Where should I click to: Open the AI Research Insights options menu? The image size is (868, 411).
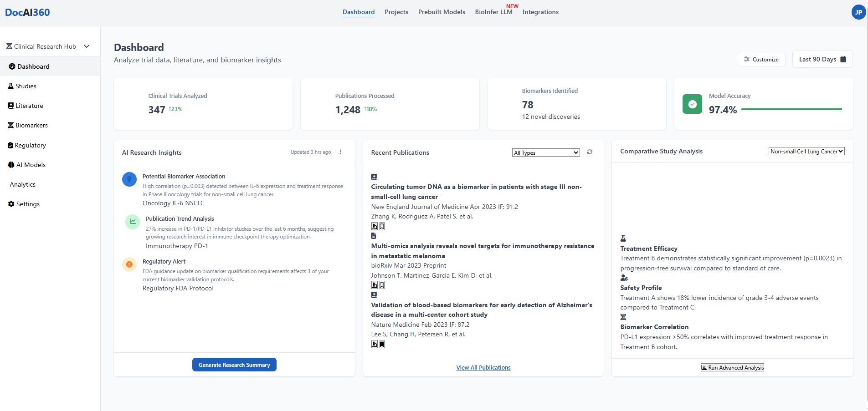click(x=340, y=152)
